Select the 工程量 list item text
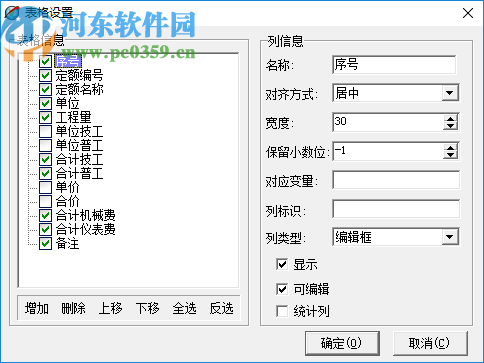 73,117
